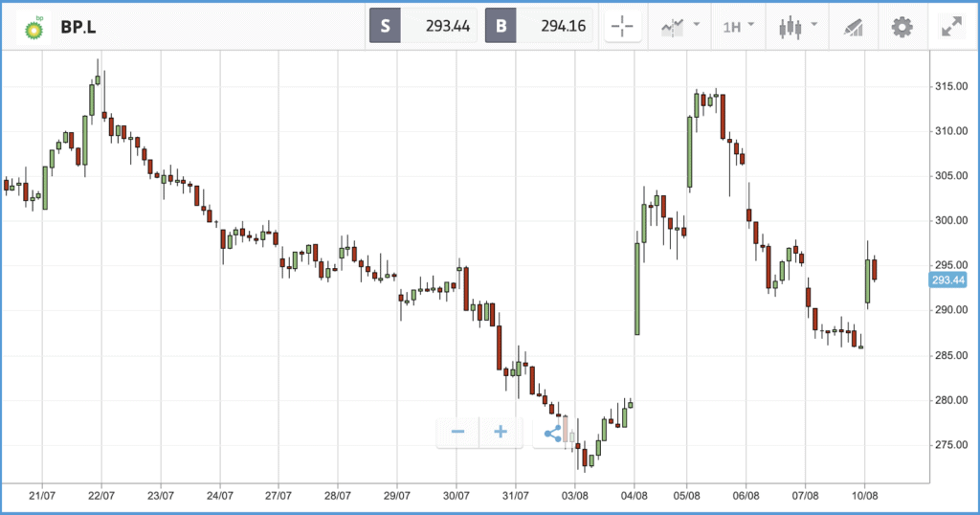Expand the chart type dropdown arrow
Image resolution: width=980 pixels, height=515 pixels.
[x=813, y=24]
